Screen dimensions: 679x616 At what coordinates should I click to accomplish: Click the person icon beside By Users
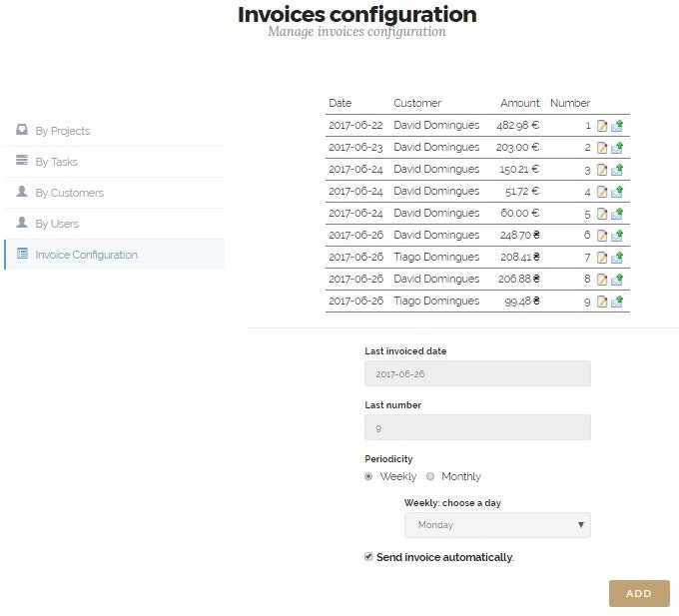[22, 223]
